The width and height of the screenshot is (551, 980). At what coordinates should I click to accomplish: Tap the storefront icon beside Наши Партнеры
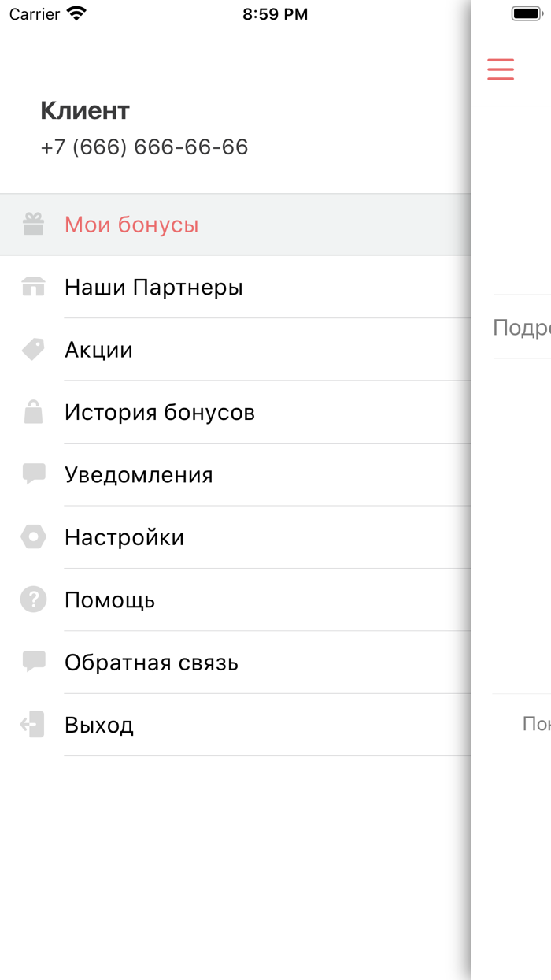coord(33,287)
